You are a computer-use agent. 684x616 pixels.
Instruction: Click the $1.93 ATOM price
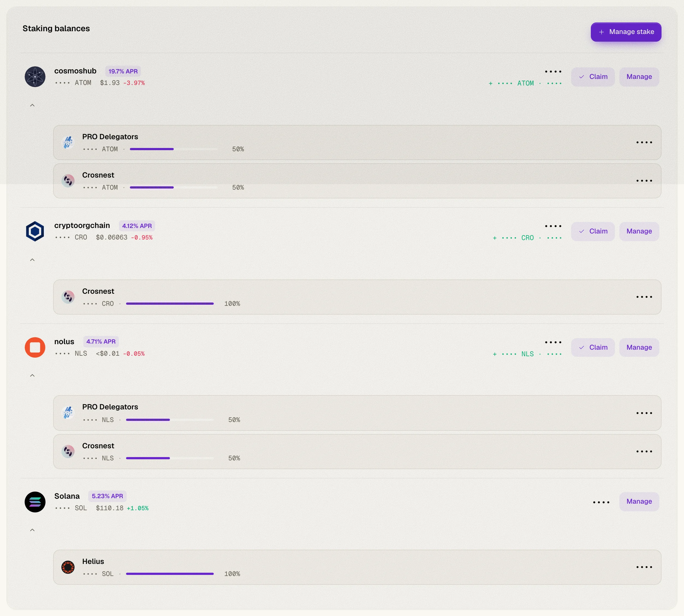(x=110, y=82)
